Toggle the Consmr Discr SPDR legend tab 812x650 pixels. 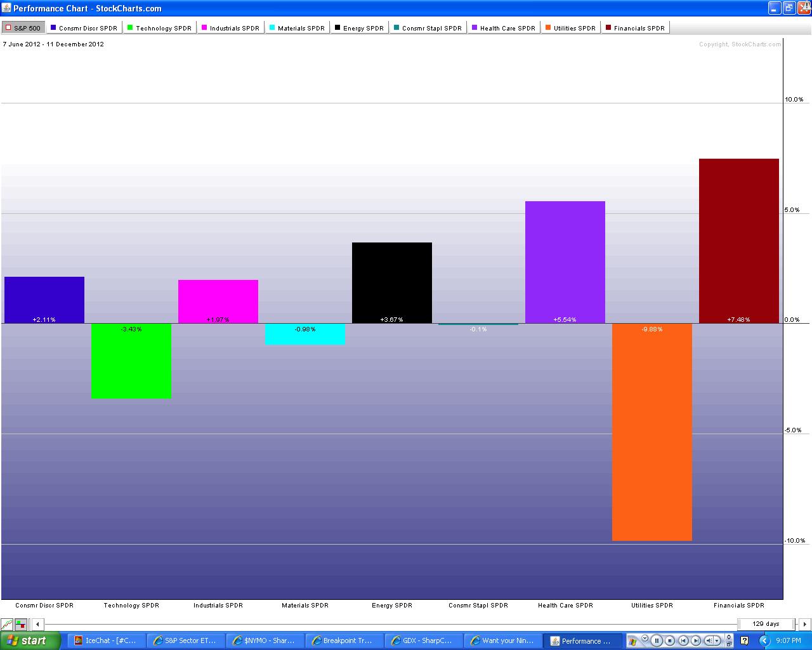point(84,28)
